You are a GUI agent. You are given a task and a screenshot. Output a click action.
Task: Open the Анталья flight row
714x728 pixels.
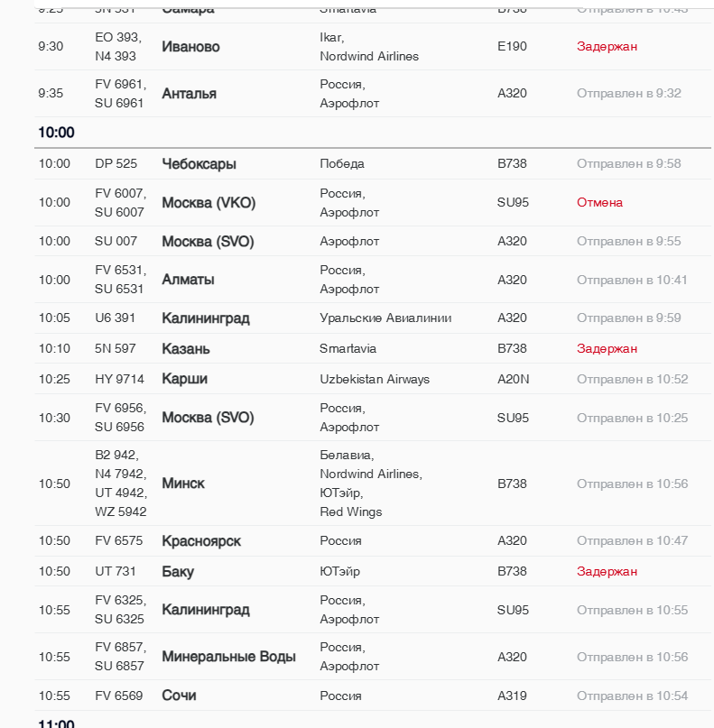[x=189, y=94]
